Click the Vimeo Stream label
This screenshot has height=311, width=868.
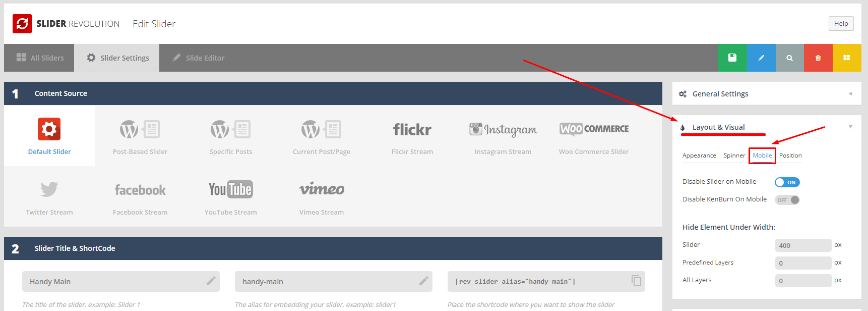(x=322, y=212)
